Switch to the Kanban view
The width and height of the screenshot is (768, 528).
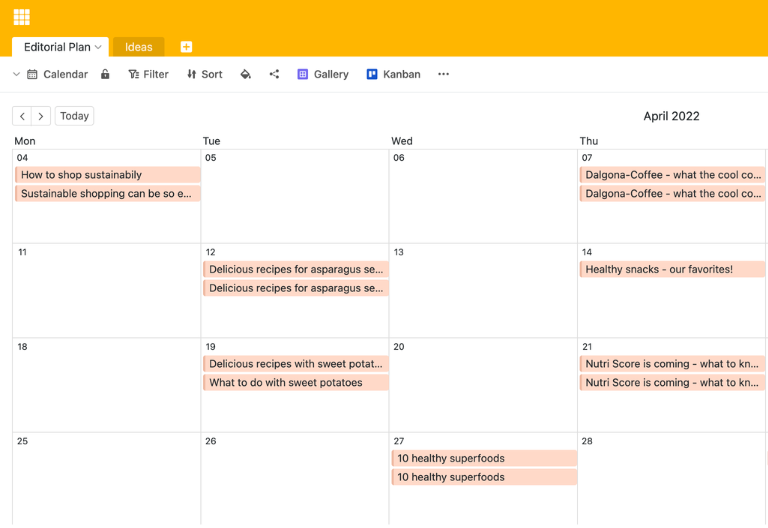coord(394,74)
